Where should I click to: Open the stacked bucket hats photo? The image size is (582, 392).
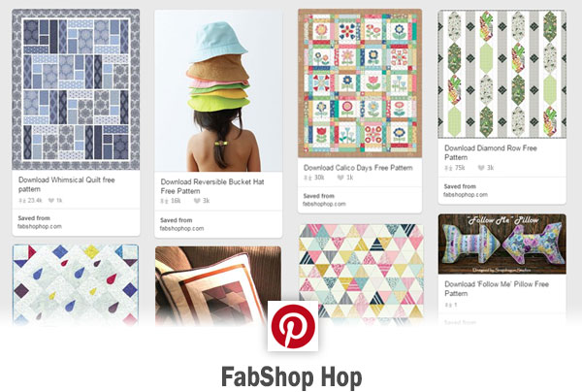218,91
